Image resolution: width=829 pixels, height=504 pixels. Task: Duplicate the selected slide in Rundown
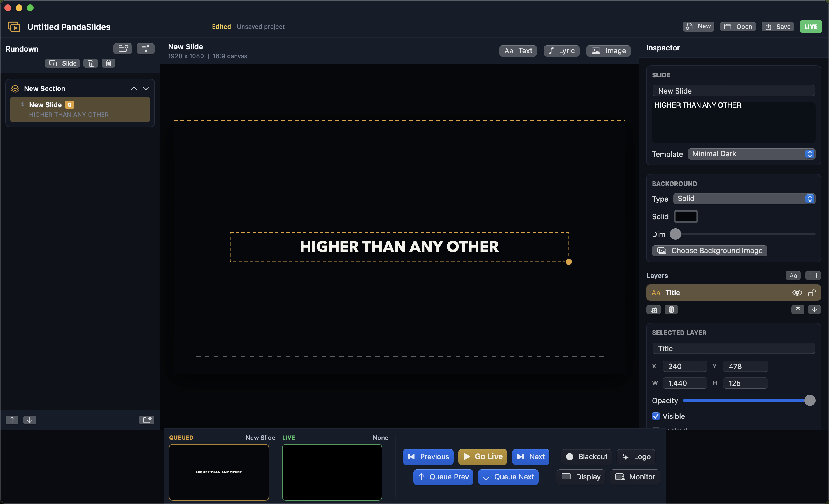click(x=91, y=63)
